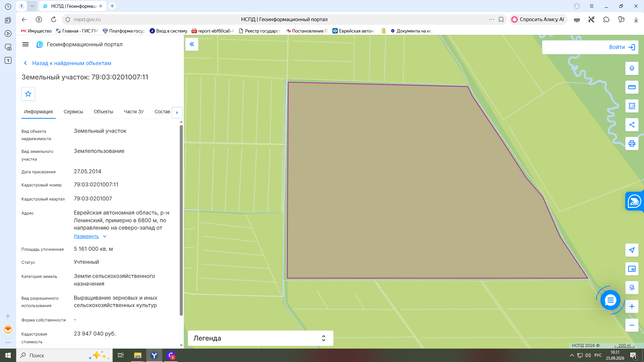Select the area search tool icon
The height and width of the screenshot is (362, 644).
[632, 106]
